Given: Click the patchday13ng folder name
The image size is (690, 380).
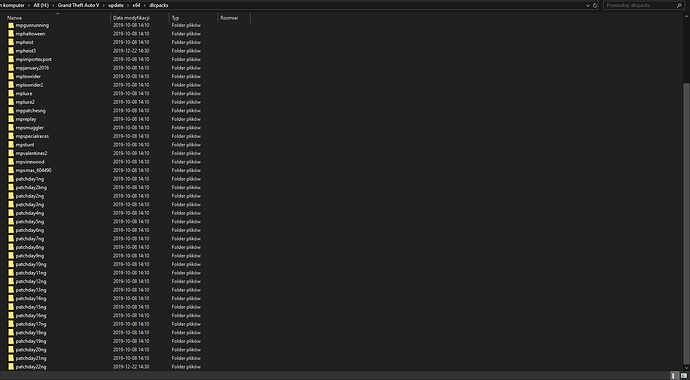Looking at the screenshot, I should [x=31, y=290].
